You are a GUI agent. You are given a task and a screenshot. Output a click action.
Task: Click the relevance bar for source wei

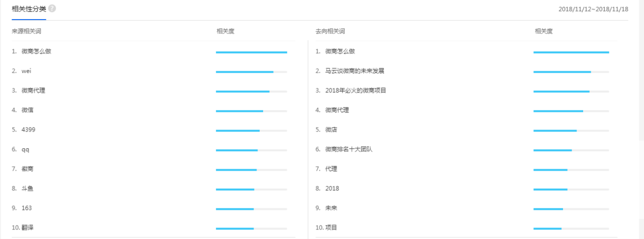(252, 72)
